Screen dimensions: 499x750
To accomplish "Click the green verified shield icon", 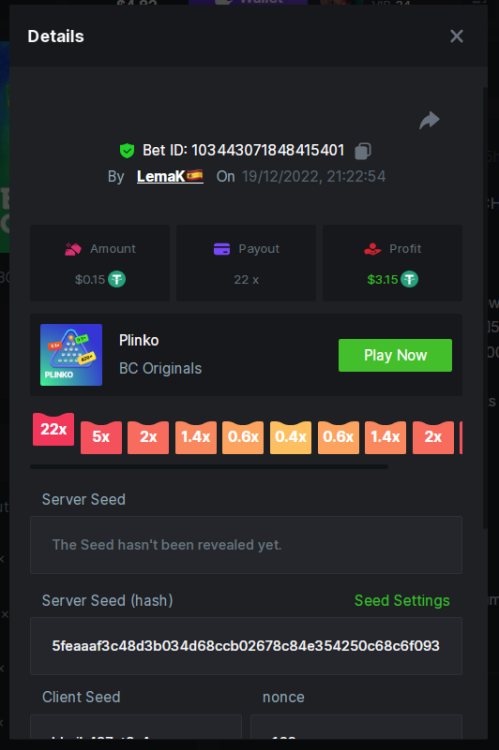I will [127, 151].
